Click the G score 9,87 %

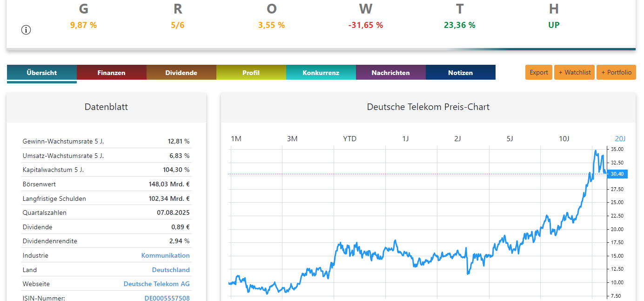pos(84,25)
